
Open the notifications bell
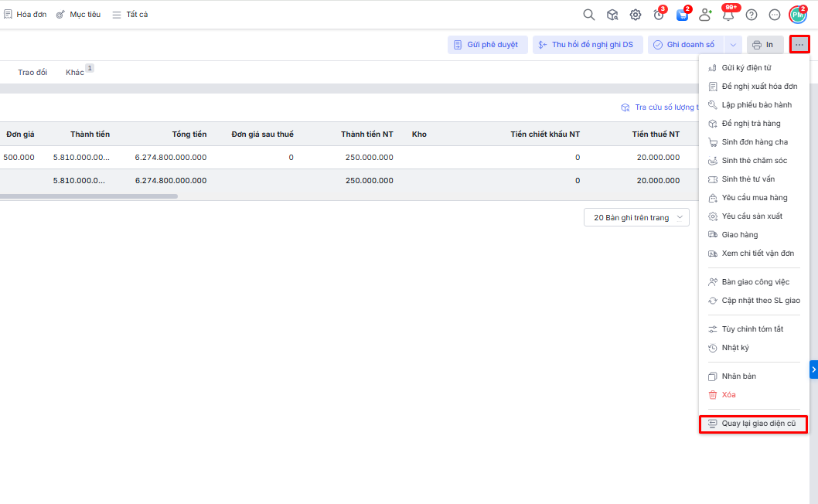pos(728,15)
